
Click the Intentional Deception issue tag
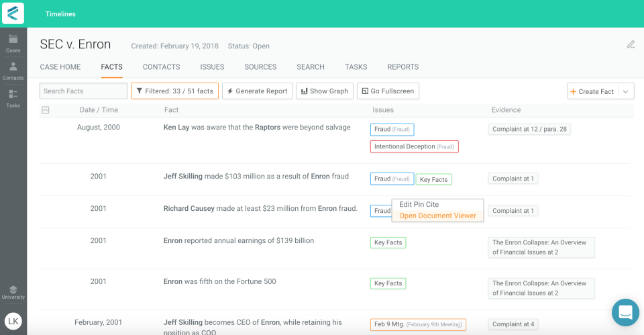[x=414, y=147]
